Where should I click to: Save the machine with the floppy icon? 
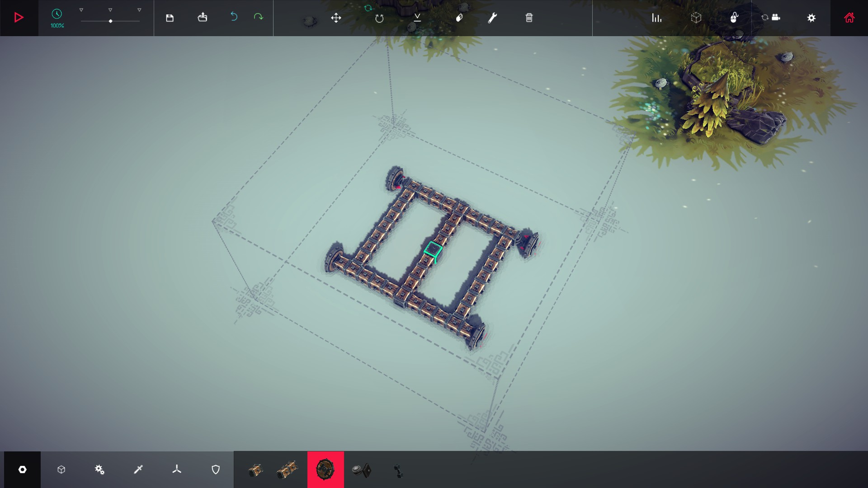[170, 18]
